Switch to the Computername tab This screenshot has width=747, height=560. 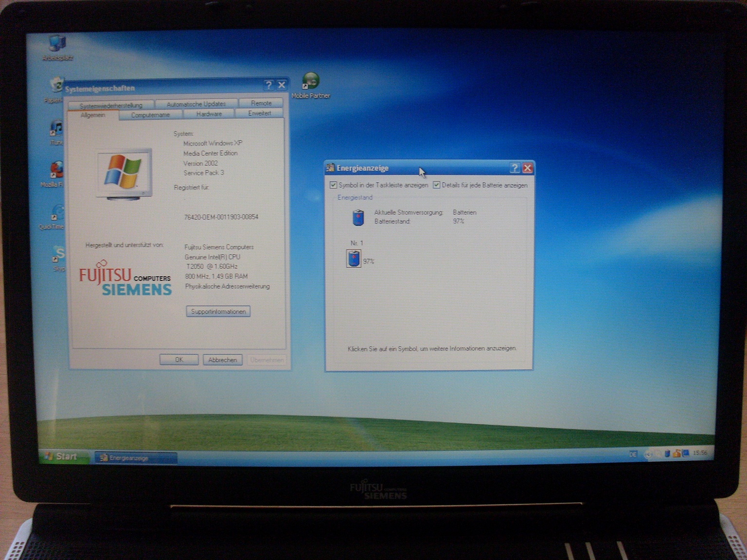[x=150, y=115]
